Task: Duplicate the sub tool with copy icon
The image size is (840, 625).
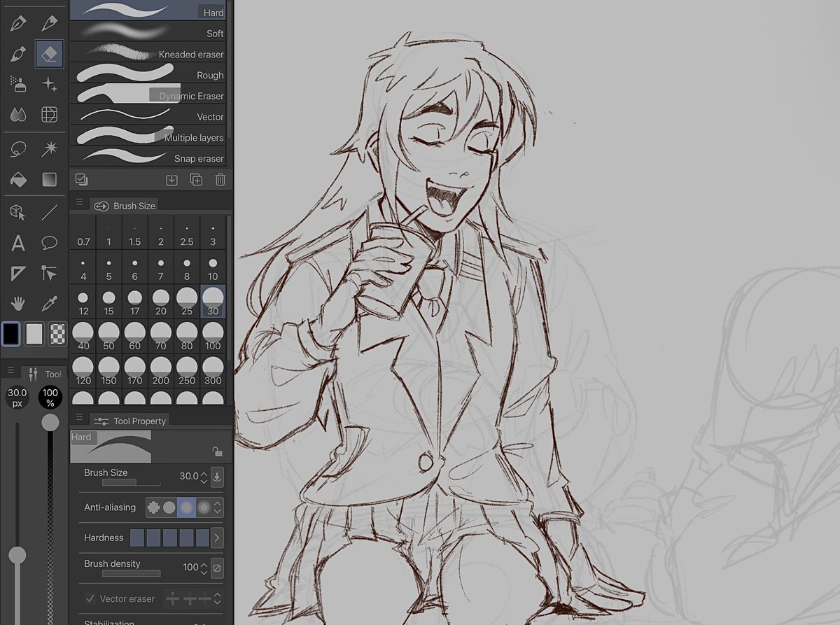Action: click(196, 179)
